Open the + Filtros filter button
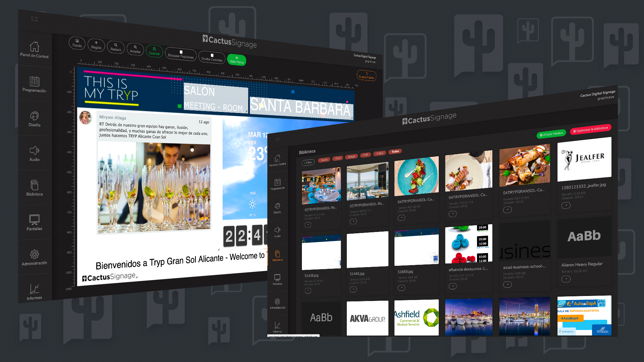Viewport: 644px width, 362px height. 308,162
